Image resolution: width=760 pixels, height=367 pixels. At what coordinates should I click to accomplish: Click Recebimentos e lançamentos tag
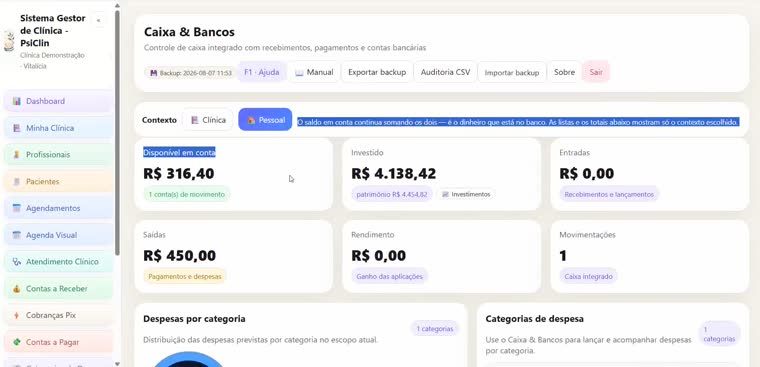pyautogui.click(x=609, y=194)
